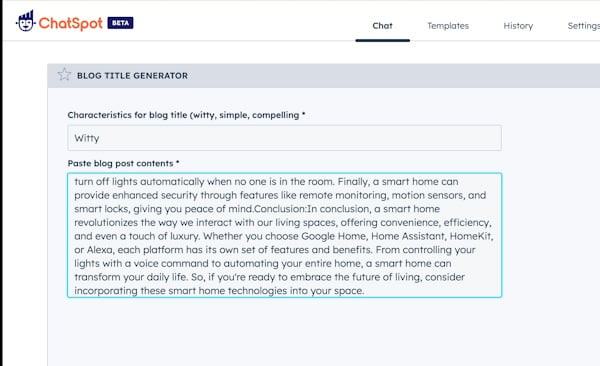Place cursor on the word Alexa
This screenshot has height=366, width=600.
[x=99, y=250]
